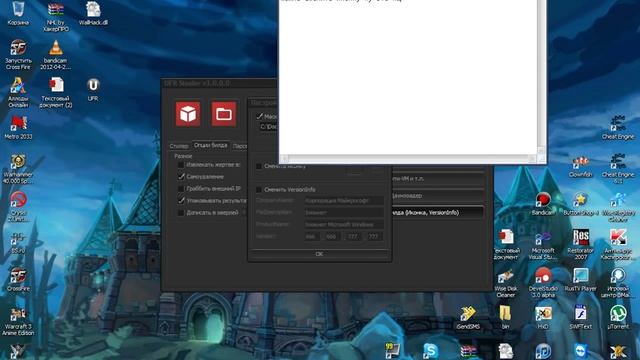Image resolution: width=640 pixels, height=360 pixels.
Task: Open the NHL by ХакерПРО archive icon
Action: (x=56, y=16)
